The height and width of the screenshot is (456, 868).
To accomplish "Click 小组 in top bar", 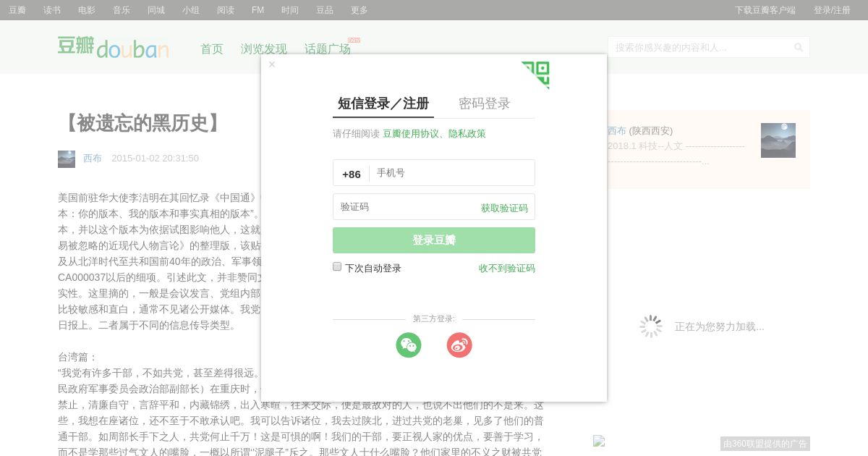I will coord(191,10).
